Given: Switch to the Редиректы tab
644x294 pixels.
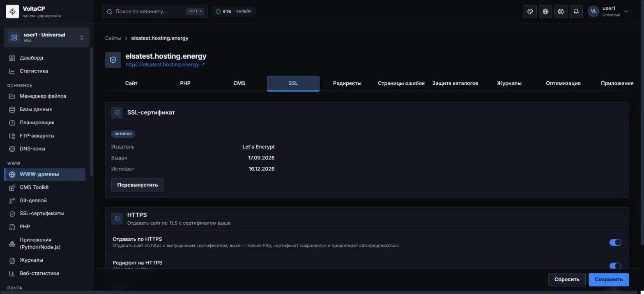Looking at the screenshot, I should click(347, 83).
